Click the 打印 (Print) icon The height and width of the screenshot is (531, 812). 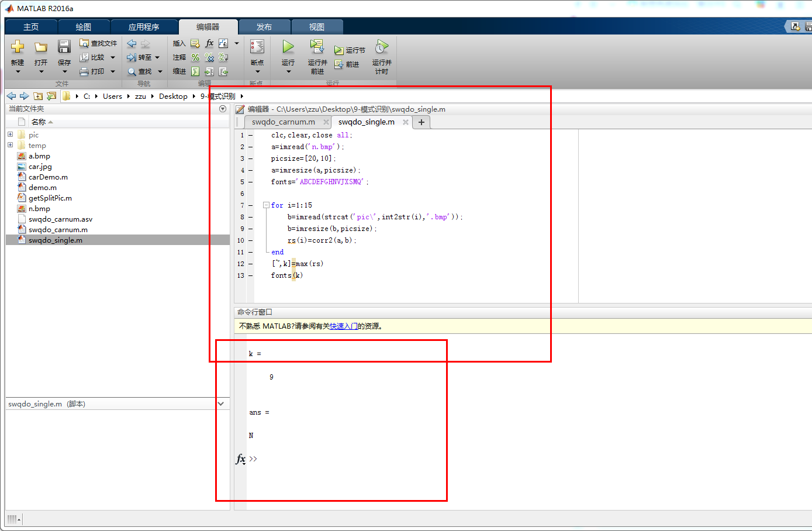[84, 71]
